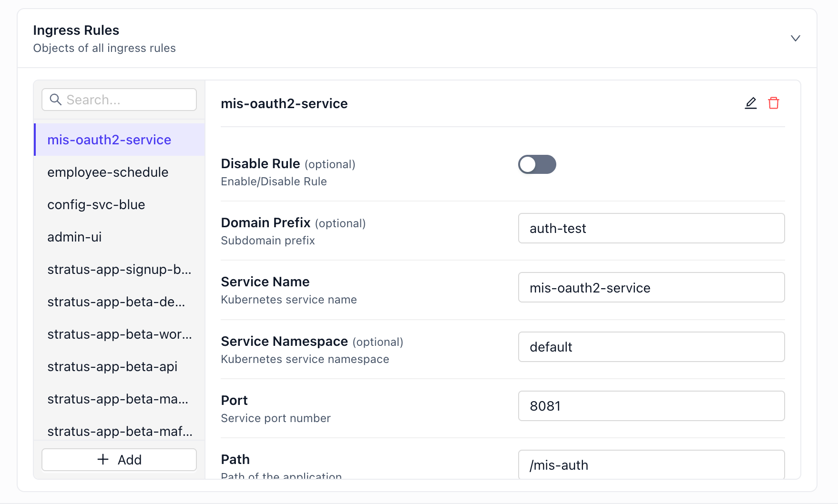838x504 pixels.
Task: Select the highlighted mis-oauth2-service list entry
Action: (x=120, y=140)
